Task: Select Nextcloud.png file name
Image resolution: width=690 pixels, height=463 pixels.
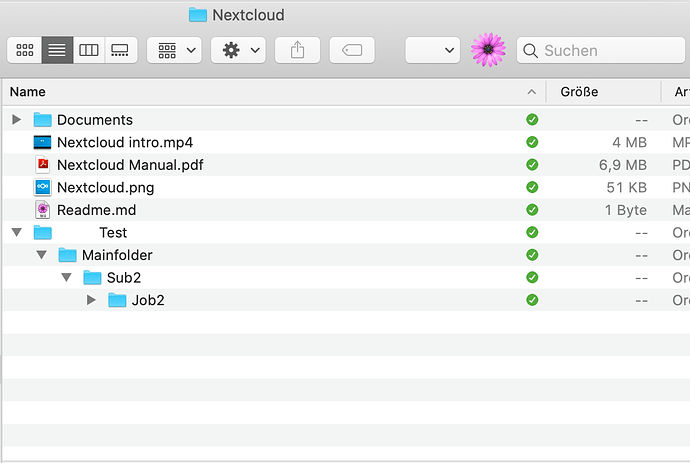Action: pos(106,188)
